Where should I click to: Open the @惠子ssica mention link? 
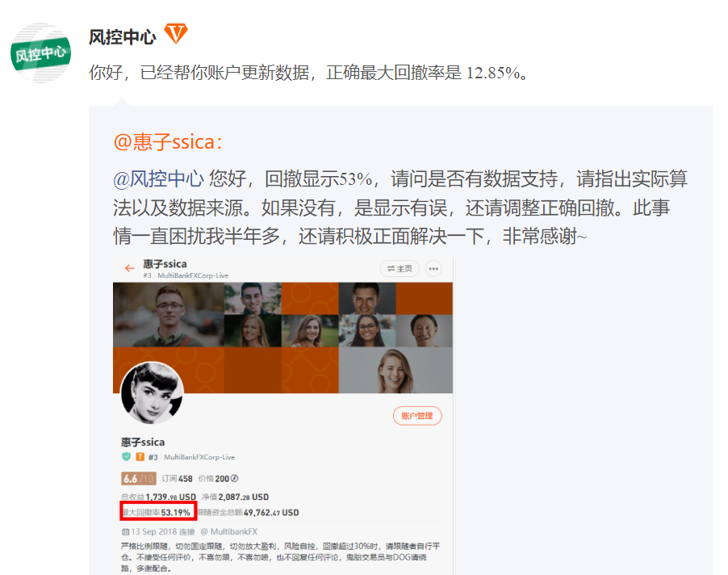[168, 141]
